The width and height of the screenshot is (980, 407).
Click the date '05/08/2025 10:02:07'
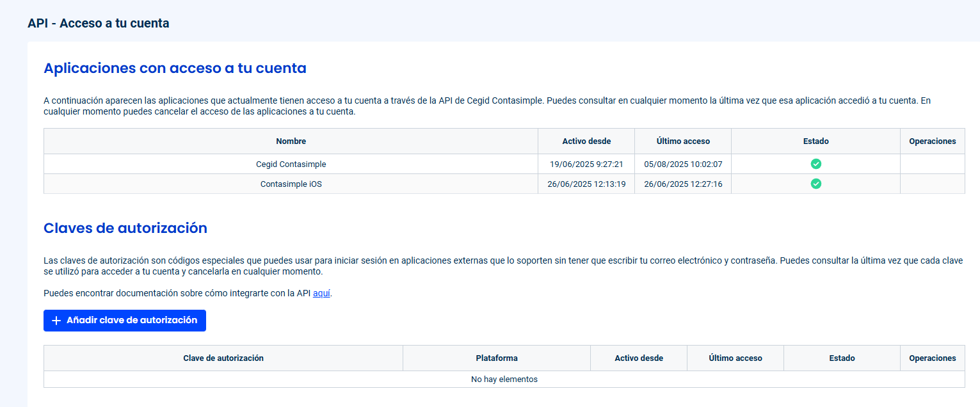[x=683, y=164]
